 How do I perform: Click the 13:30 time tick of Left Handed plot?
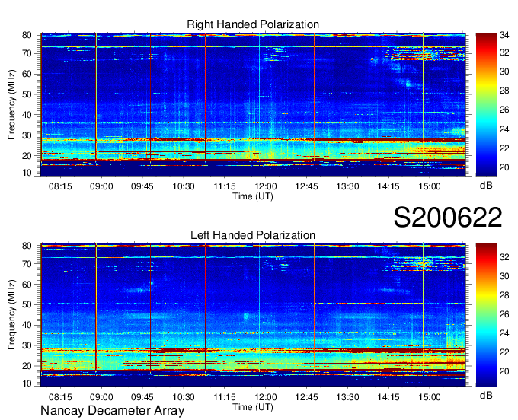(347, 397)
